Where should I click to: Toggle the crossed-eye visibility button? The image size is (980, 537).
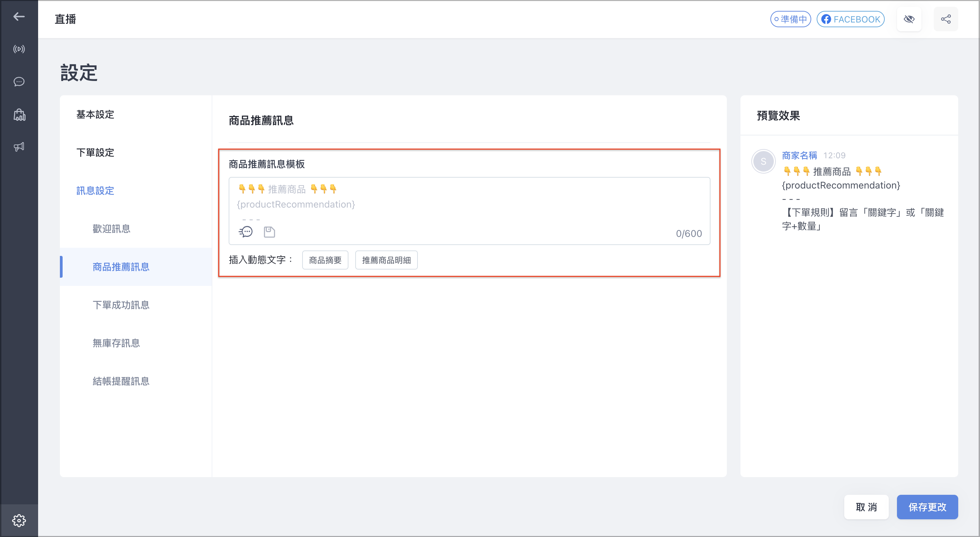909,19
